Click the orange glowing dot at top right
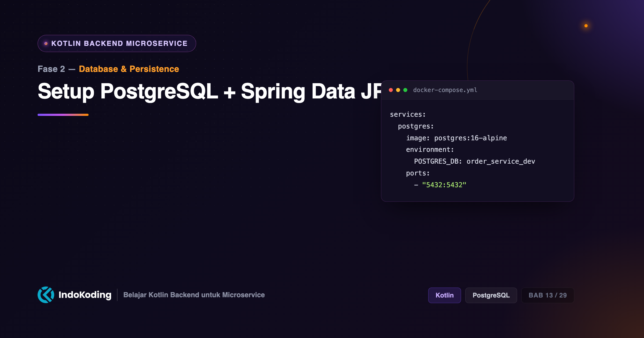The height and width of the screenshot is (338, 644). pyautogui.click(x=586, y=26)
